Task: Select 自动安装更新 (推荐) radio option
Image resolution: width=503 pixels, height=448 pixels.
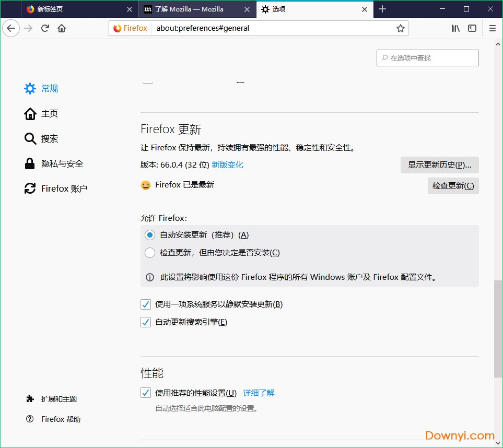Action: [150, 235]
